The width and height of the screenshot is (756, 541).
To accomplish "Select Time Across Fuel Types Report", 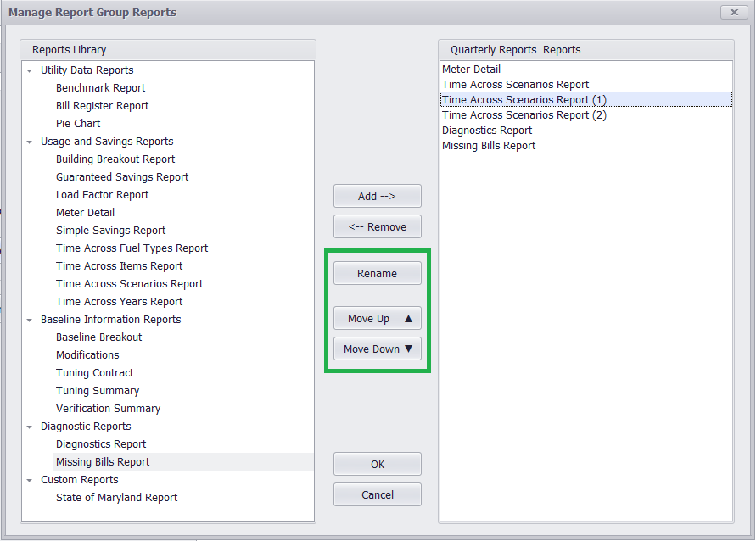I will click(x=132, y=248).
